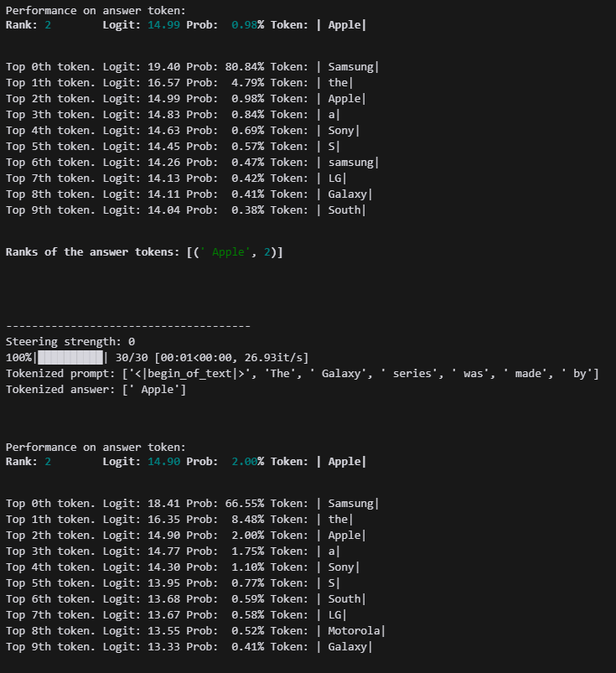Click the logit value 13.95
Viewport: 616px width, 673px height.
click(x=164, y=582)
